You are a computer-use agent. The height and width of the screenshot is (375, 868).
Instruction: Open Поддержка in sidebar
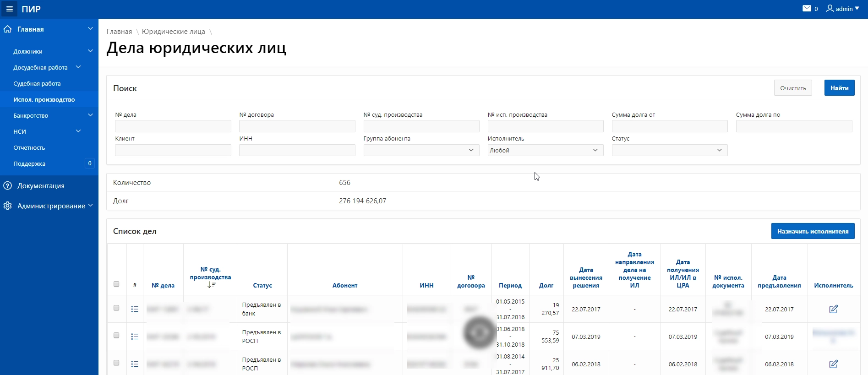pos(29,163)
